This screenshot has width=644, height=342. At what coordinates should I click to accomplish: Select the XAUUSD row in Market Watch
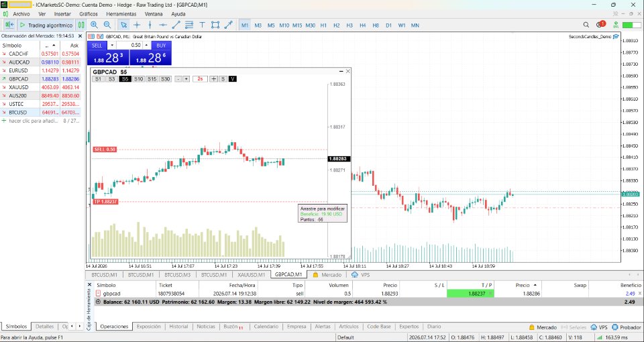[x=40, y=87]
